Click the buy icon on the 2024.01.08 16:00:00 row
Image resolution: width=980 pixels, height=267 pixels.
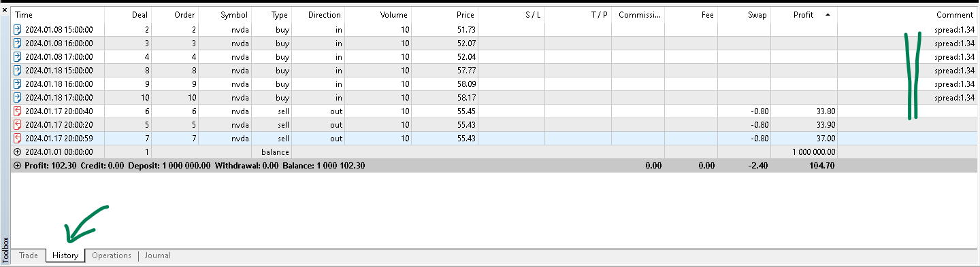click(x=18, y=43)
